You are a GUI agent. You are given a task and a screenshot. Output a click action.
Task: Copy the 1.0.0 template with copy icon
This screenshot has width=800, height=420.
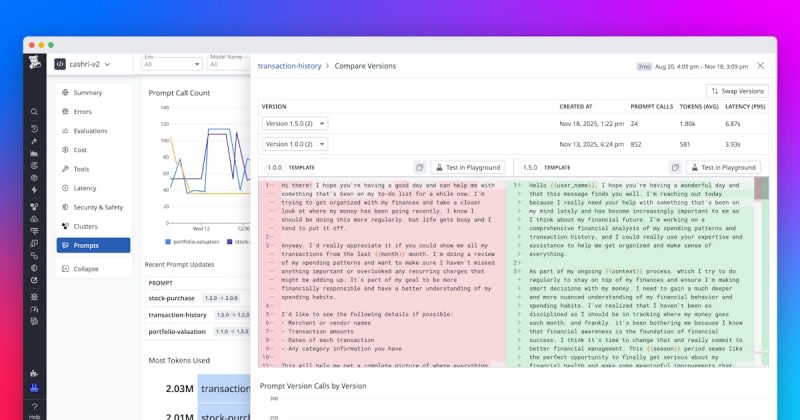[420, 167]
